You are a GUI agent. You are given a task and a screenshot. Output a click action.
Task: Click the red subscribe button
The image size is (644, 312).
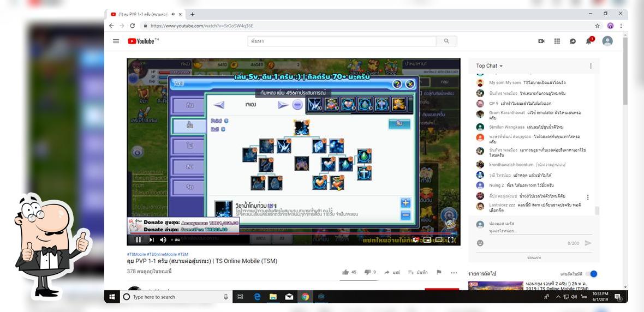click(442, 289)
